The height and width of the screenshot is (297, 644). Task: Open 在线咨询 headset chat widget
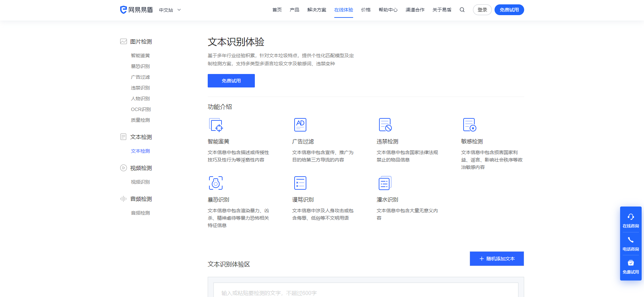point(631,220)
